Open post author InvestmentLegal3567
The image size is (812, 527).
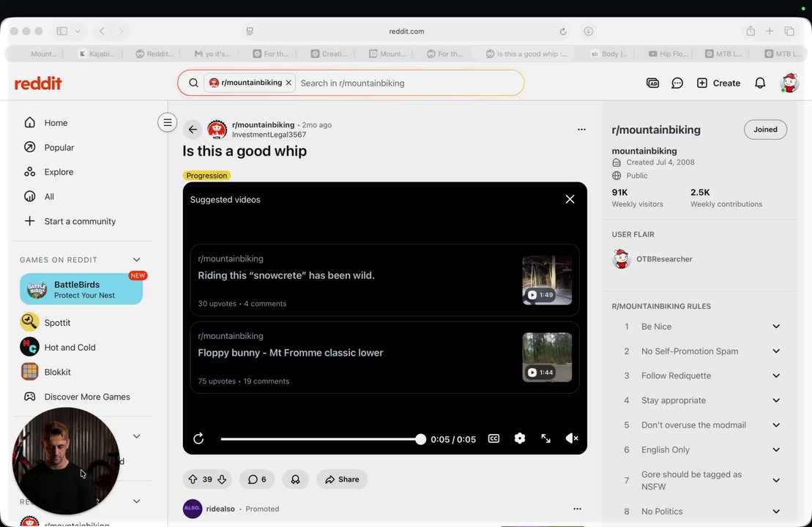coord(269,135)
